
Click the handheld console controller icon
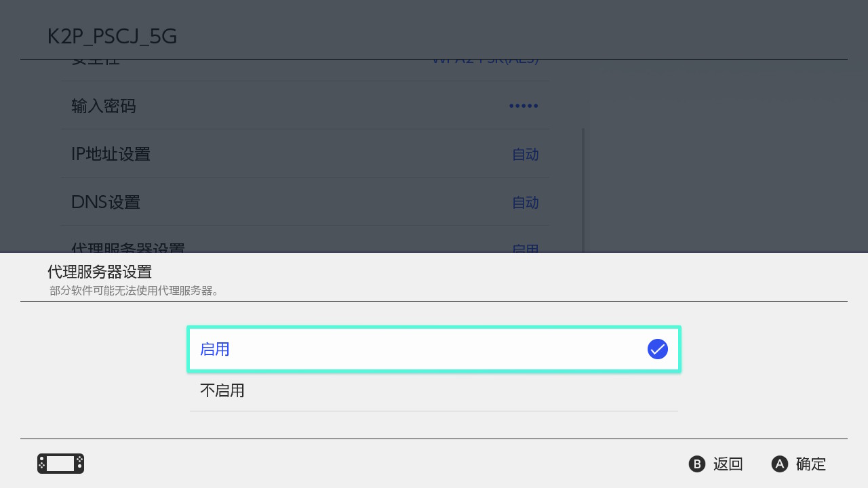pyautogui.click(x=60, y=464)
